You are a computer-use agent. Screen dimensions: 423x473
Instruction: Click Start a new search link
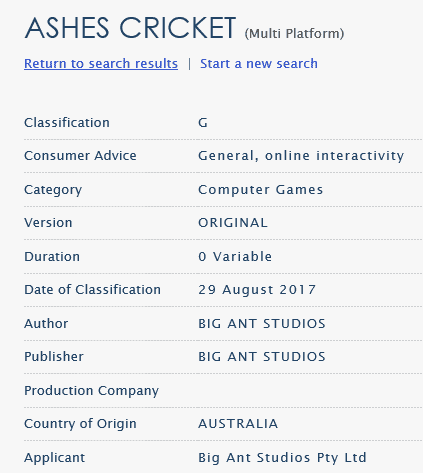click(259, 63)
